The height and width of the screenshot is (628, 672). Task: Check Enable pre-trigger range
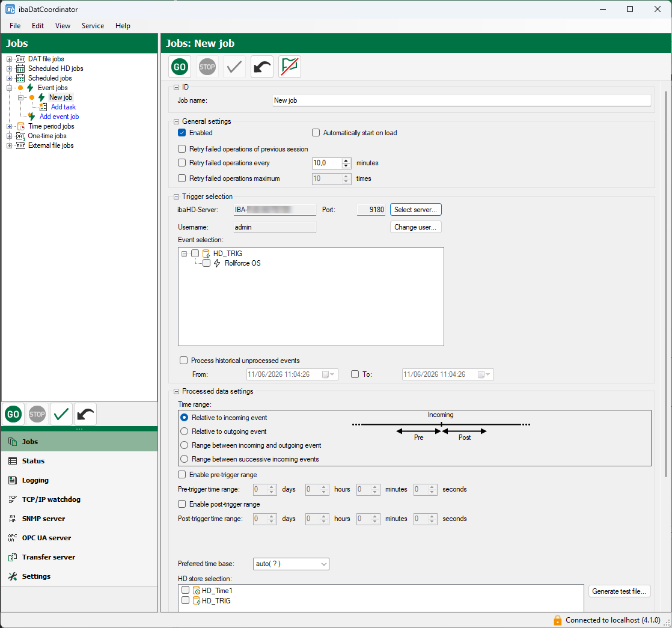182,475
